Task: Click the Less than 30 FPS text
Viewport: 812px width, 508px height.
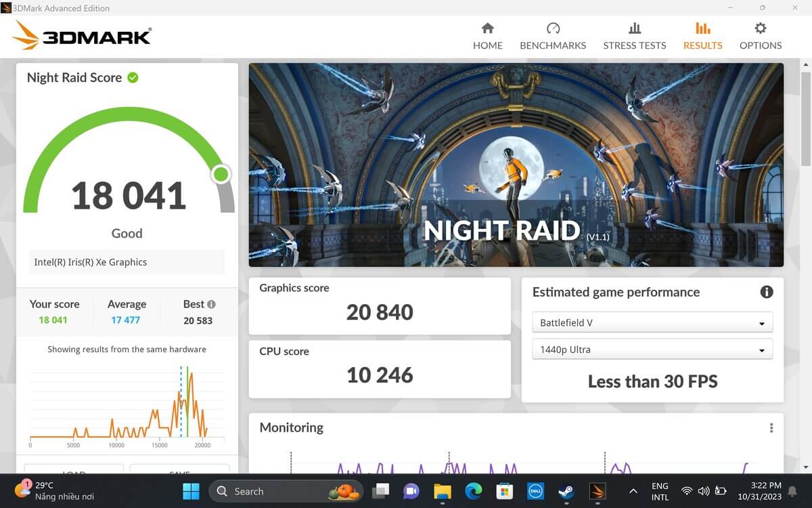Action: click(652, 381)
